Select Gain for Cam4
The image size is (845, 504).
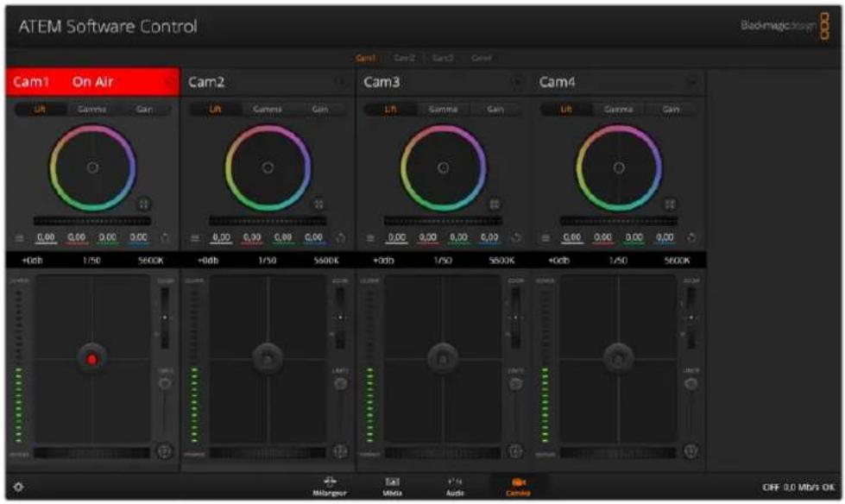point(671,110)
